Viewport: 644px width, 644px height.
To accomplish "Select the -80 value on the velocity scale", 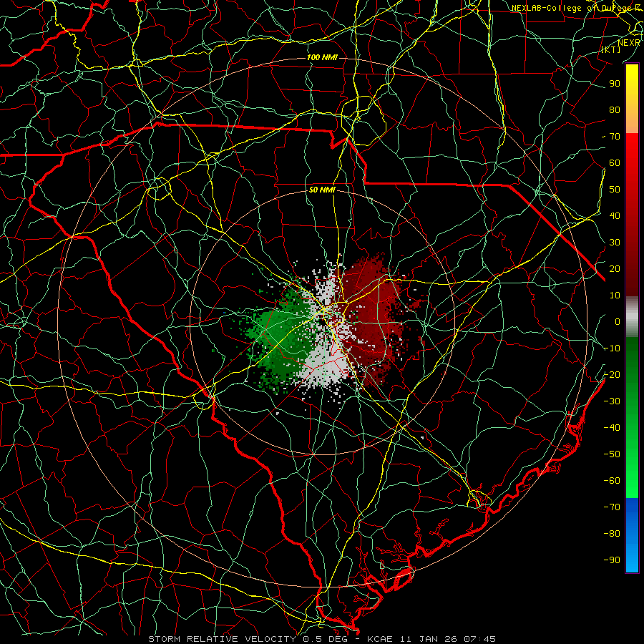I will click(x=612, y=534).
